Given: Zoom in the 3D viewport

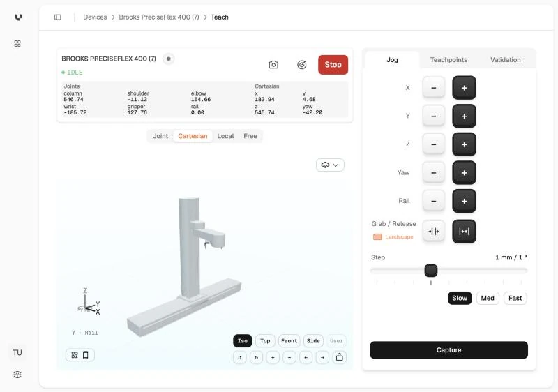Looking at the screenshot, I should (273, 357).
